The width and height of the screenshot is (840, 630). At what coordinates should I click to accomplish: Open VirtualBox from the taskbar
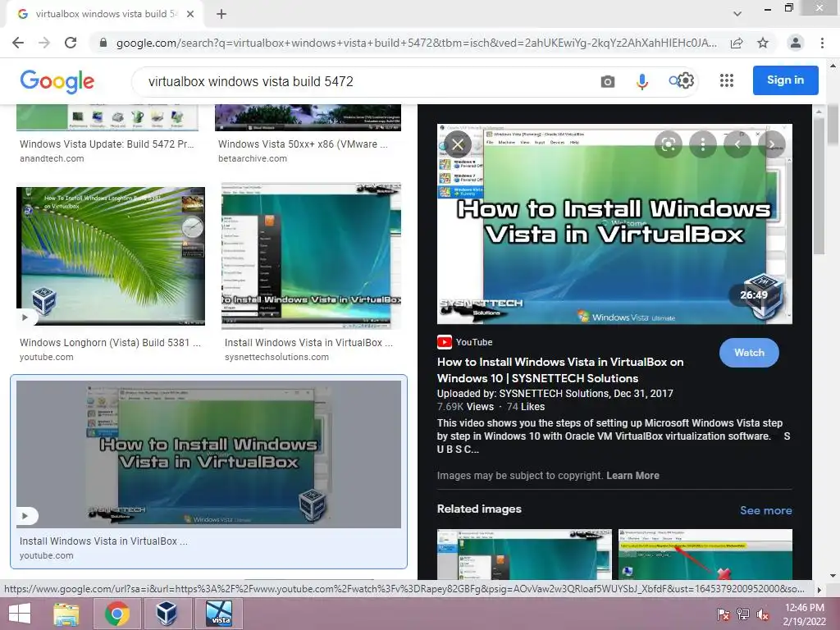167,614
